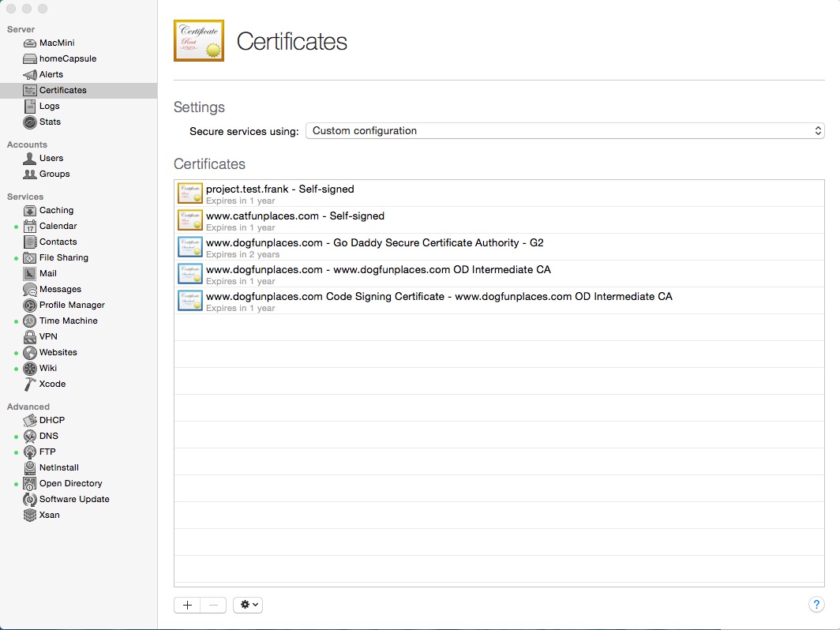Select the Open Directory icon
840x630 pixels.
click(x=30, y=483)
